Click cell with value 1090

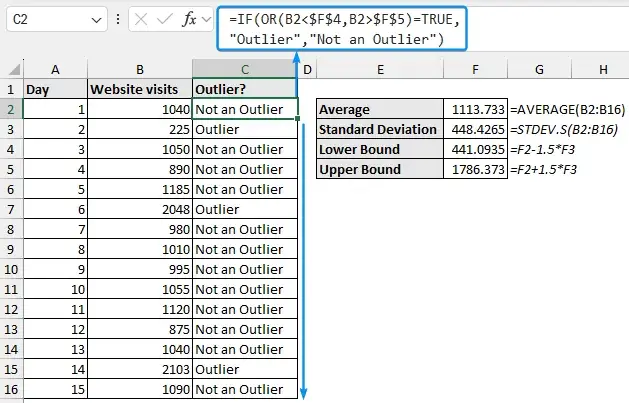[140, 389]
